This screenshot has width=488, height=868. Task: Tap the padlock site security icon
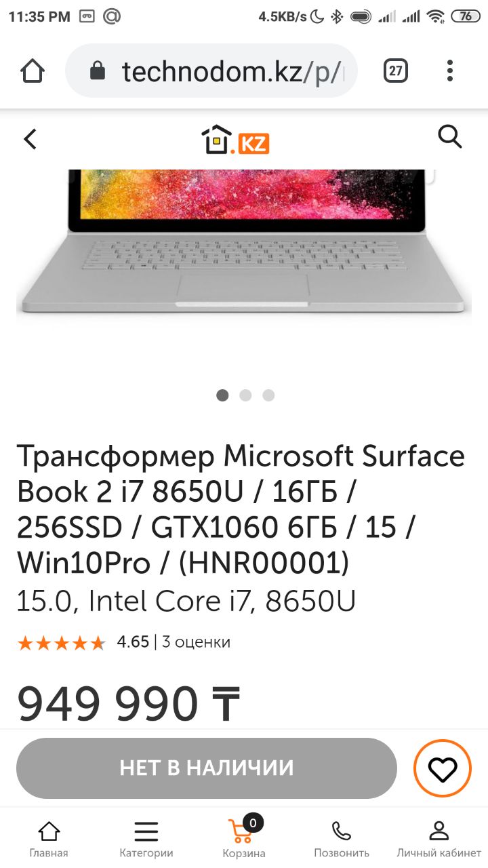pos(98,71)
